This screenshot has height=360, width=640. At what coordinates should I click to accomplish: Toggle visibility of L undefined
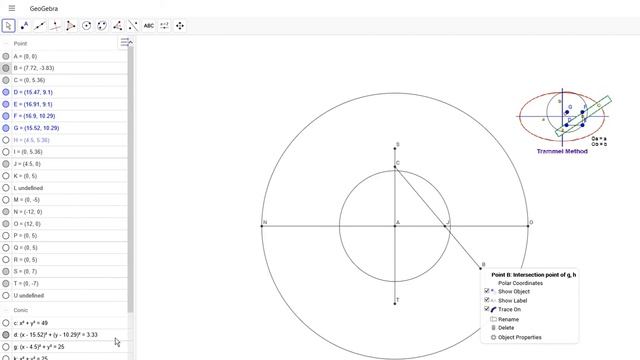pos(6,188)
